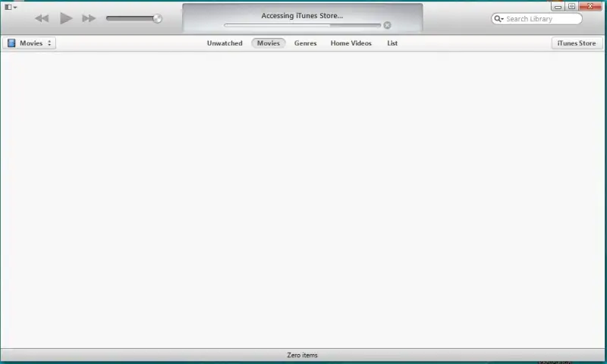Click the store loading progress bar
Viewport: 607px width, 364px height.
pyautogui.click(x=302, y=25)
